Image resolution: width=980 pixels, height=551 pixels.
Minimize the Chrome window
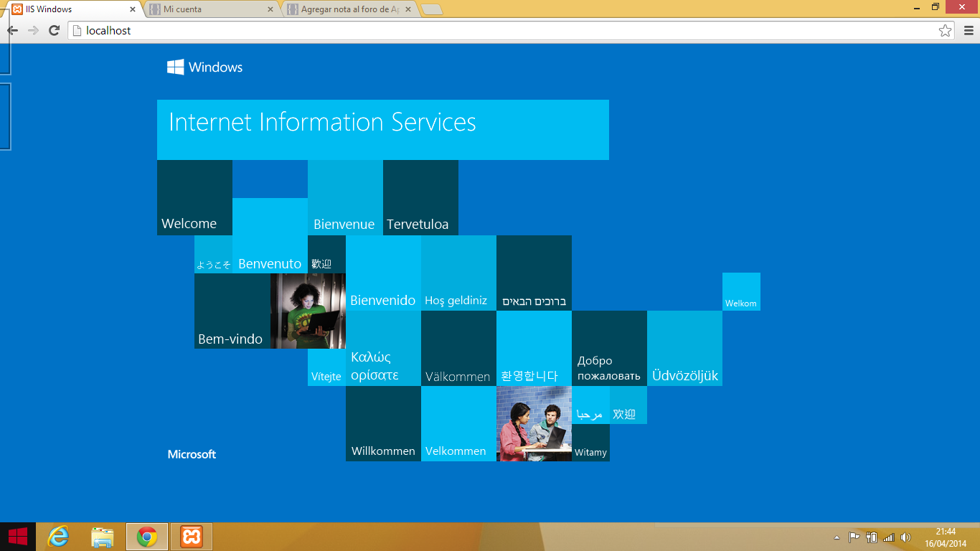click(x=918, y=6)
